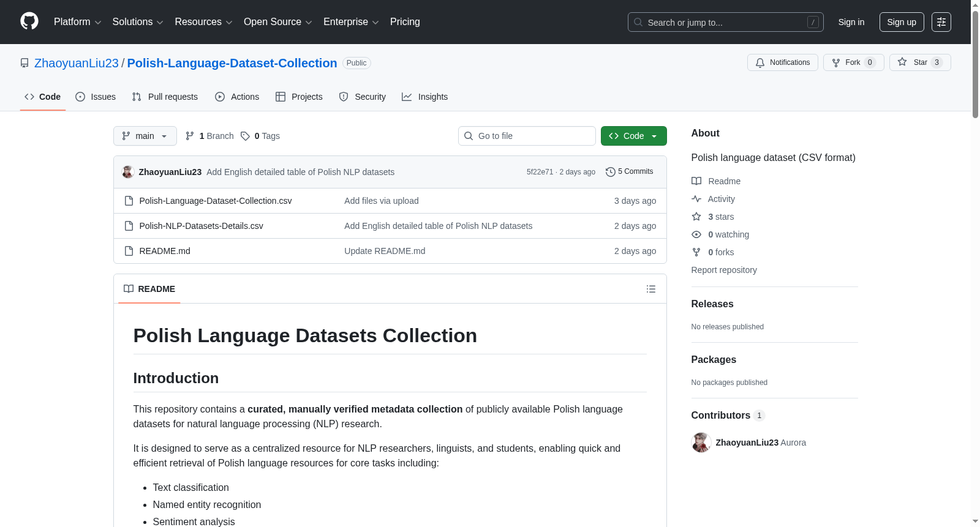Click the tag icon beside 0 Tags
Image resolution: width=980 pixels, height=527 pixels.
pyautogui.click(x=245, y=136)
